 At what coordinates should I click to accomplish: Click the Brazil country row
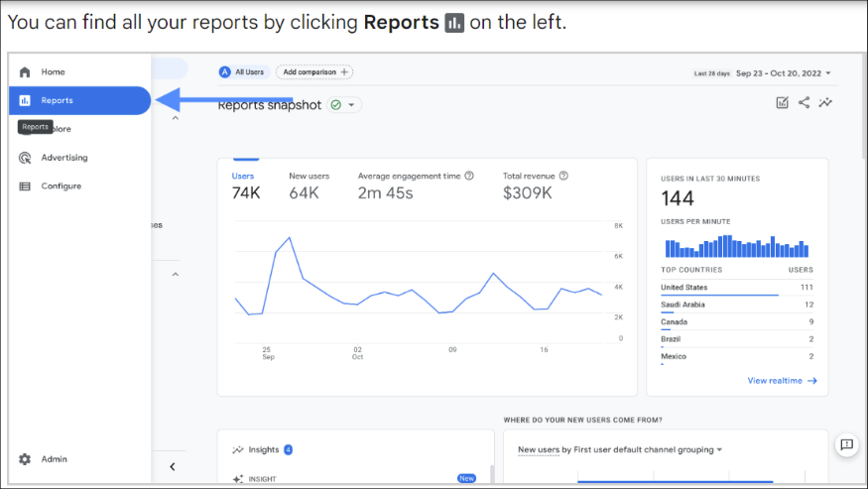[737, 340]
